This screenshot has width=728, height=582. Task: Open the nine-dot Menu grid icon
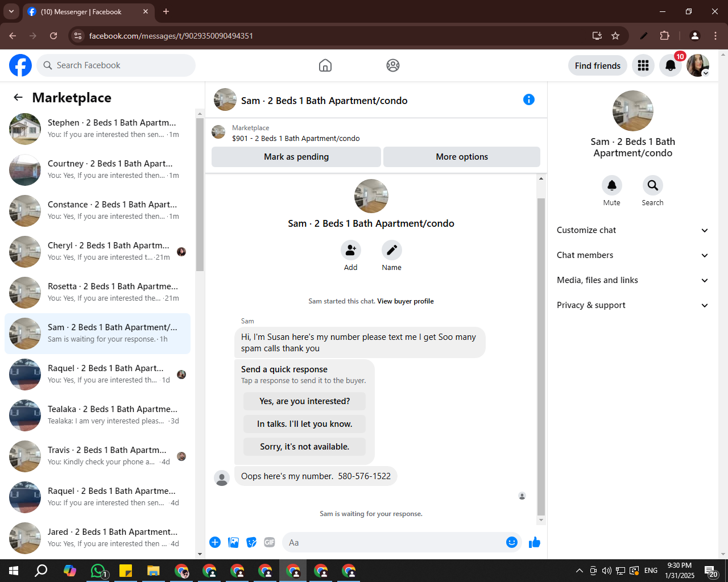tap(643, 65)
